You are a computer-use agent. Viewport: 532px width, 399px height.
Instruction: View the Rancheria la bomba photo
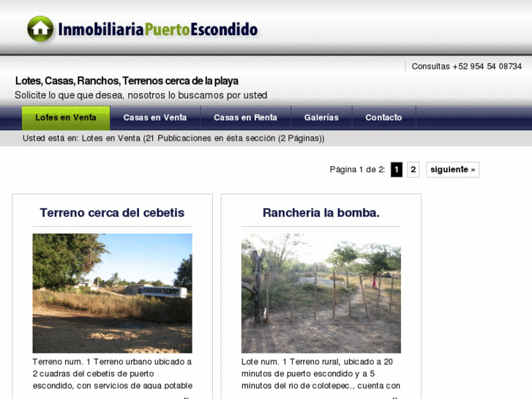click(321, 293)
